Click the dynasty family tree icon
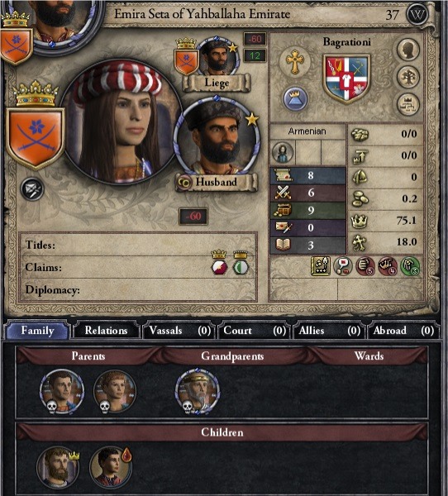Viewport: 448px width, 496px height. click(x=408, y=77)
